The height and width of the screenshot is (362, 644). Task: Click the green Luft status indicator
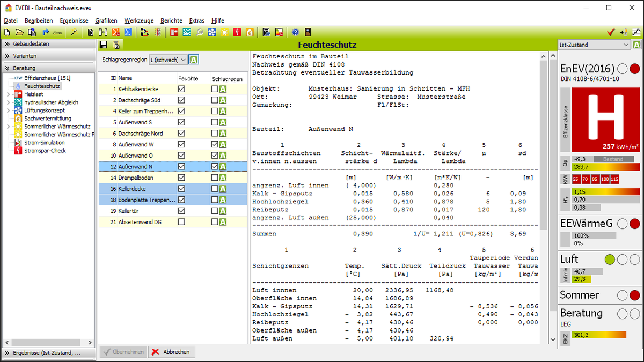pos(609,260)
